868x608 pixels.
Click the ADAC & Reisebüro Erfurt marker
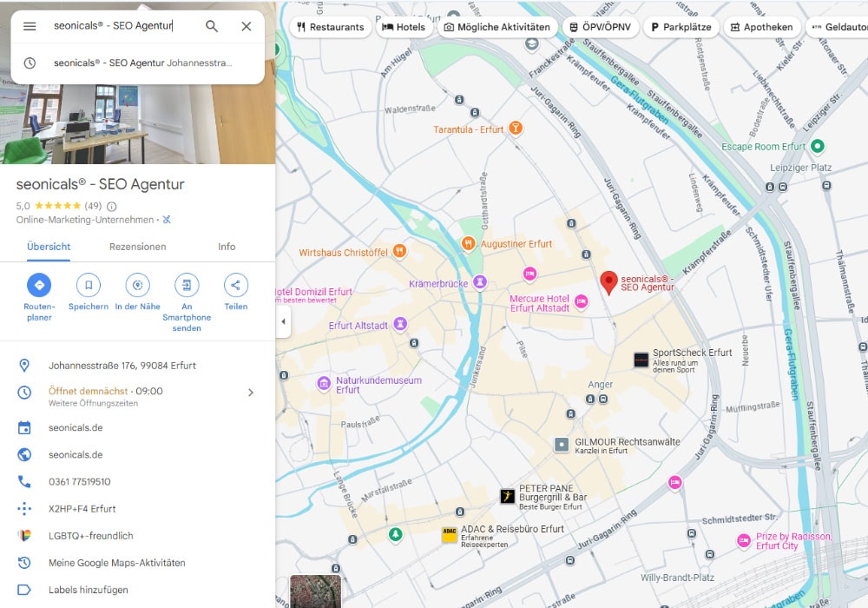click(450, 535)
